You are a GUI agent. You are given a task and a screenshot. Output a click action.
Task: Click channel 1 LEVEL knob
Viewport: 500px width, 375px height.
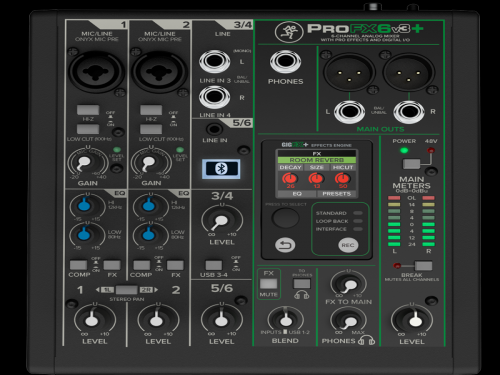pos(92,319)
